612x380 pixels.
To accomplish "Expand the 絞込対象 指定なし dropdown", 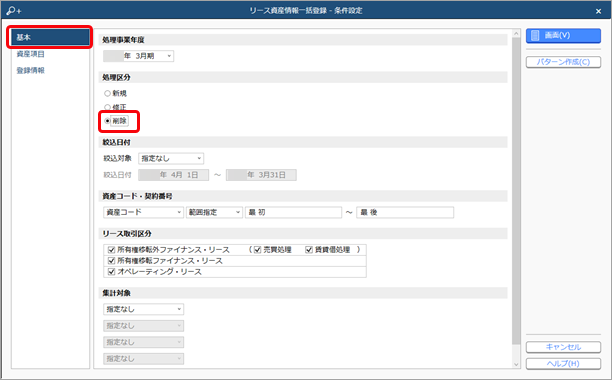I will point(171,158).
